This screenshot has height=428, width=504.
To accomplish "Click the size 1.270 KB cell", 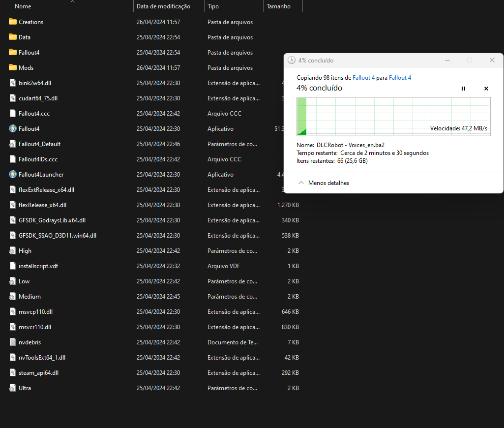I will coord(288,205).
